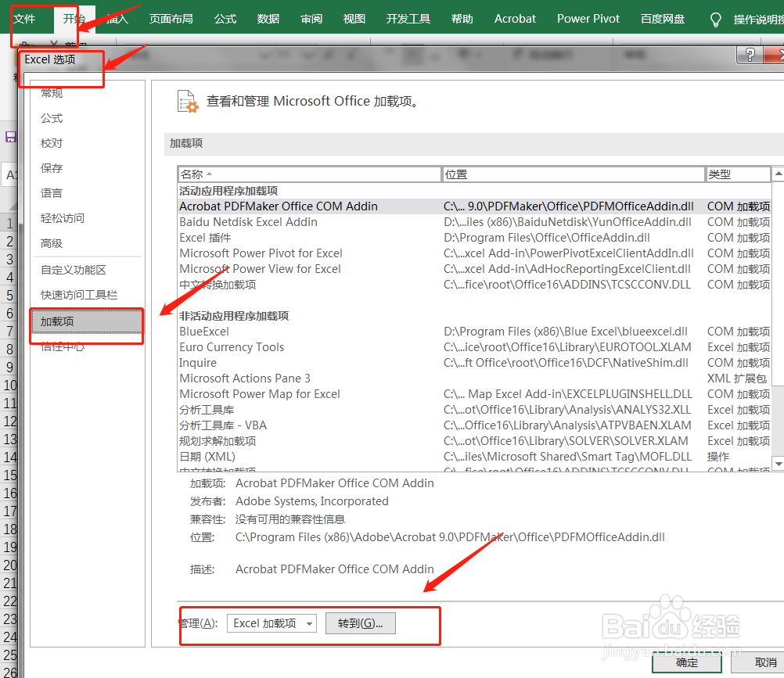784x678 pixels.
Task: Click the 确定 button
Action: (x=686, y=663)
